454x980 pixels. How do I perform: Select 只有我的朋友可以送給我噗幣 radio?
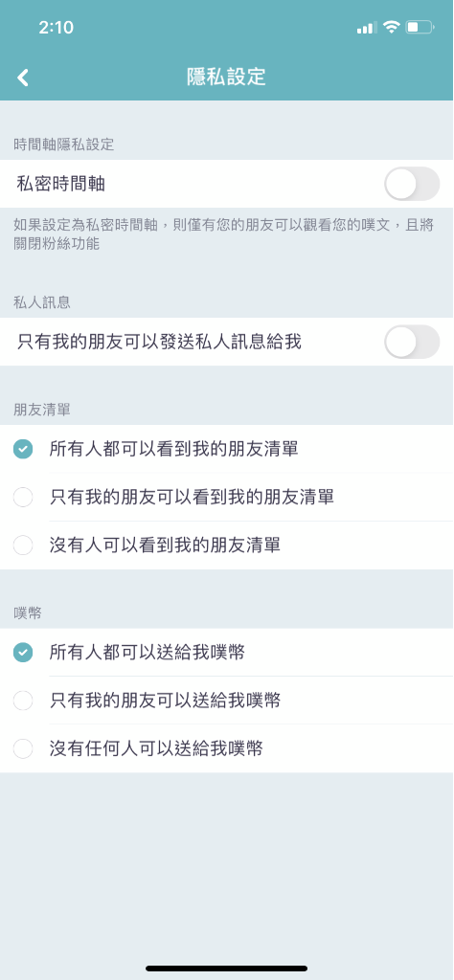click(23, 701)
